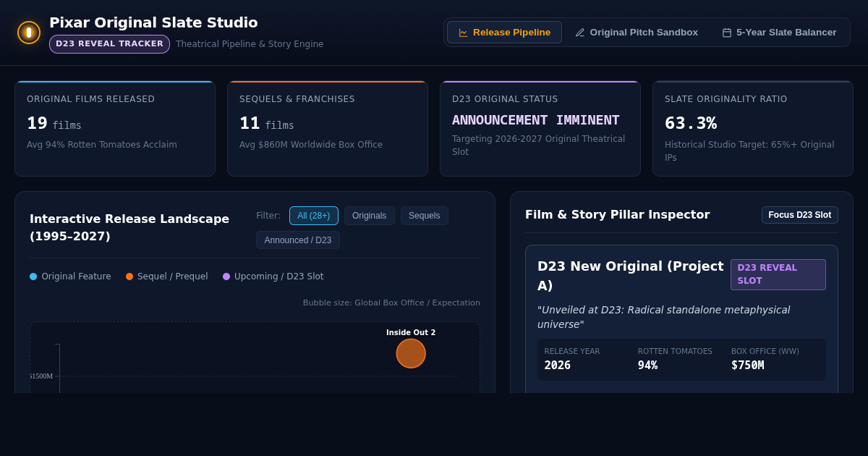Click the D23 Original Status card

pos(540,129)
